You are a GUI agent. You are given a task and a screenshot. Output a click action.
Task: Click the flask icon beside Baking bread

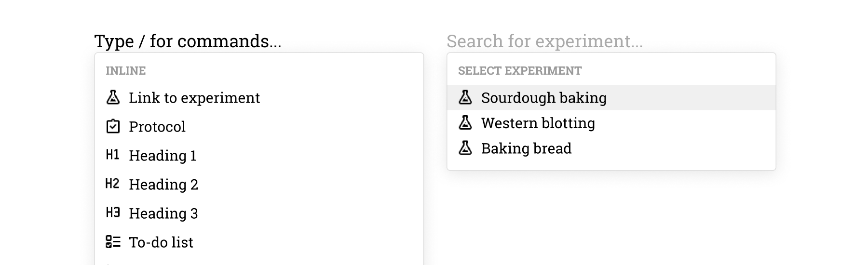pyautogui.click(x=465, y=148)
